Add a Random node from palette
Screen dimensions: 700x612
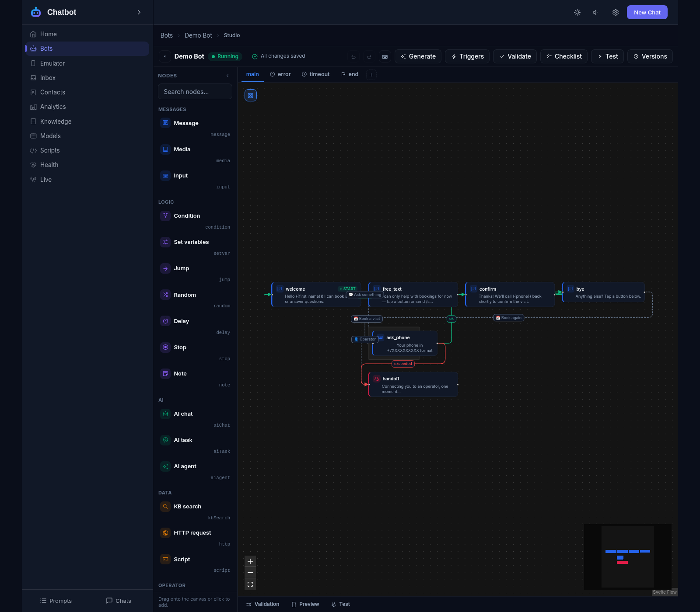tap(195, 300)
